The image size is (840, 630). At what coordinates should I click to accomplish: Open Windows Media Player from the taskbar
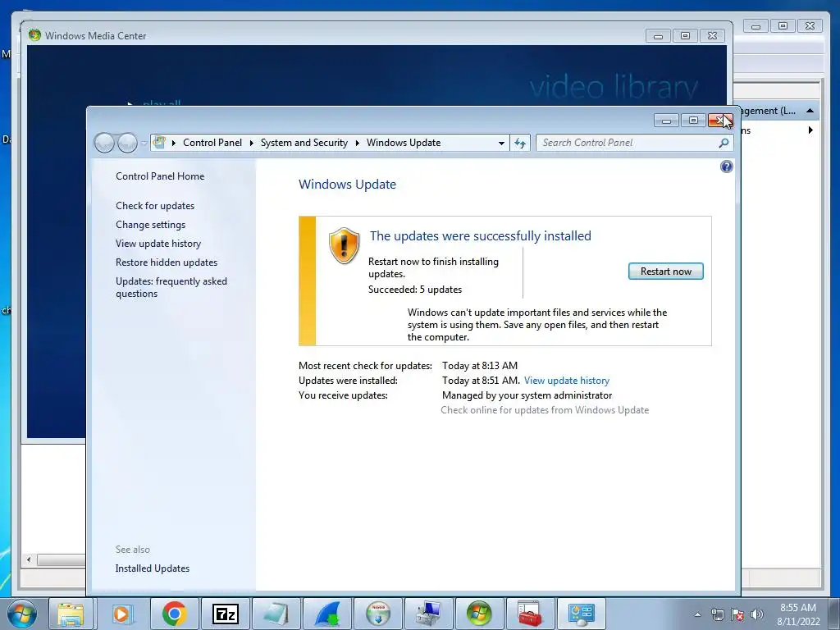[x=122, y=614]
